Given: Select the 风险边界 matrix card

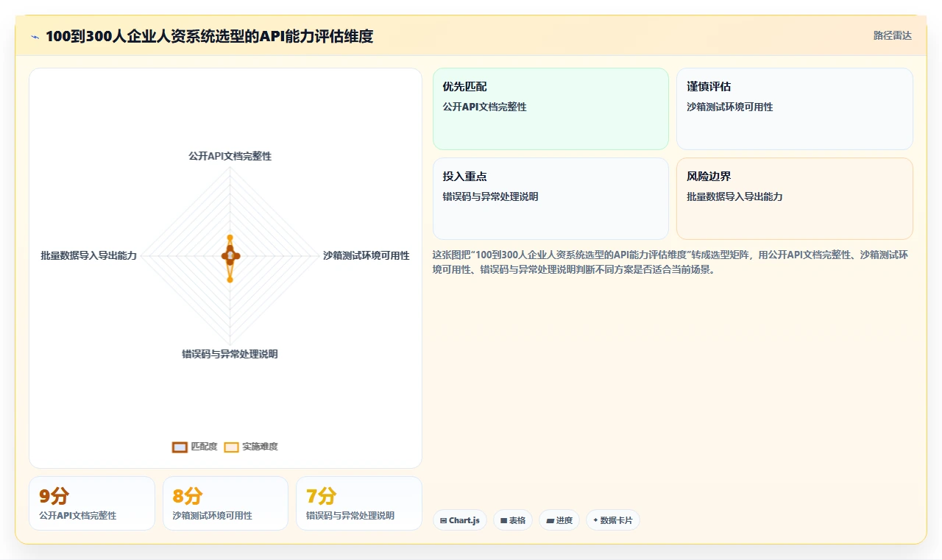Looking at the screenshot, I should tap(795, 199).
